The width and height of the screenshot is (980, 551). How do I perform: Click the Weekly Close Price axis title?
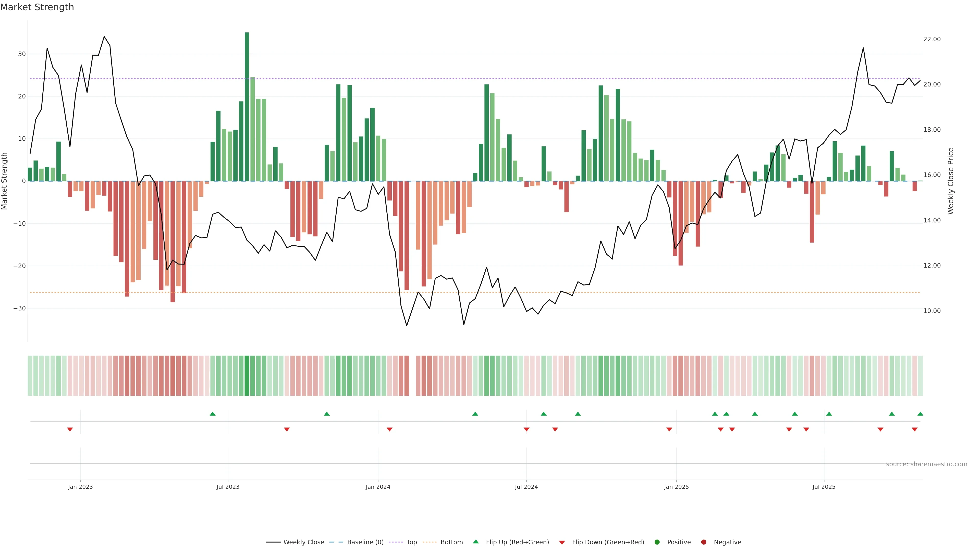point(951,181)
